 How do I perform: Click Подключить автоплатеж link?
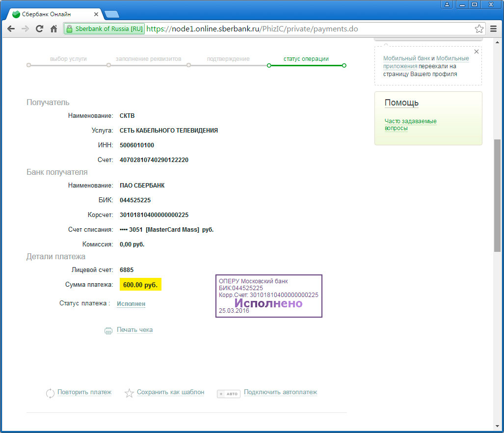[281, 392]
